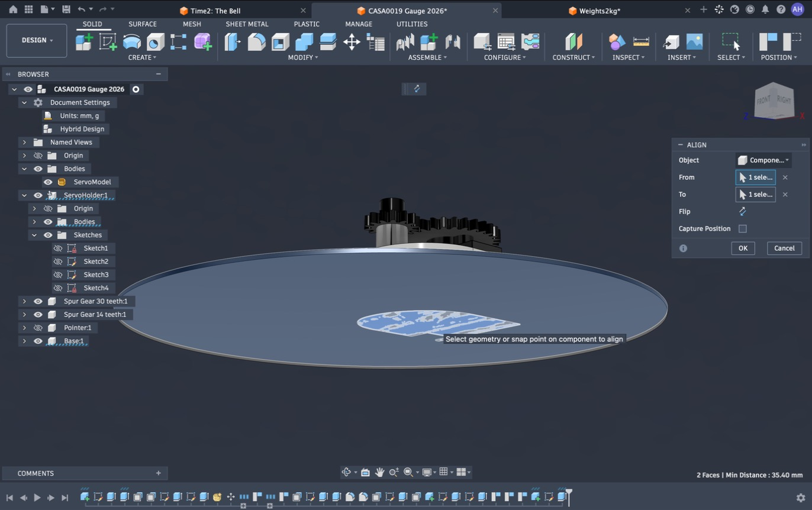Toggle visibility of Pointer:1 component
Viewport: 812px width, 510px height.
click(38, 328)
